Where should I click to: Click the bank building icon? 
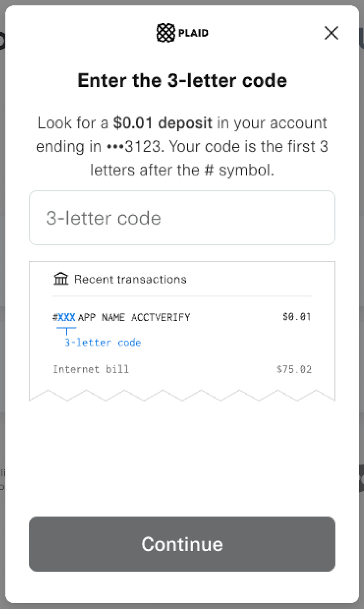pos(61,279)
